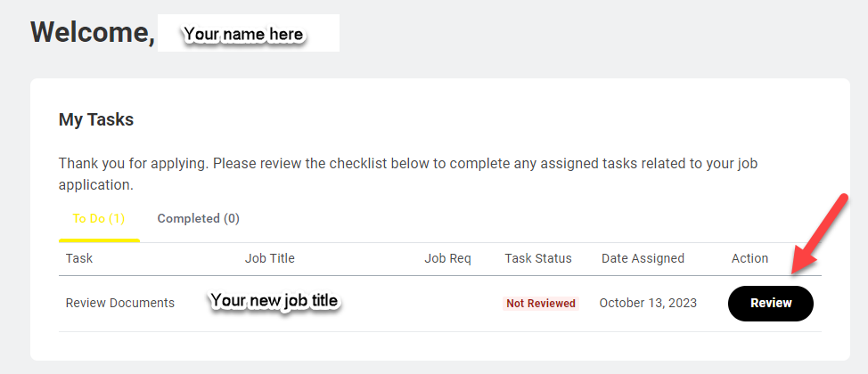The image size is (868, 374).
Task: Click the Not Reviewed status badge
Action: (541, 304)
